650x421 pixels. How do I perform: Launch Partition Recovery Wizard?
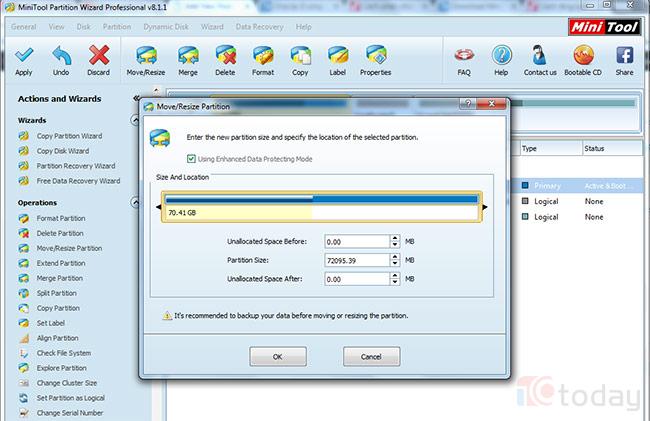pyautogui.click(x=76, y=166)
